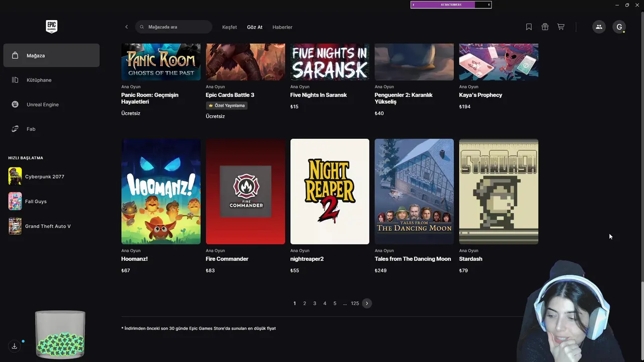Click the Epic Games logo
Viewport: 644px width, 362px height.
click(51, 27)
